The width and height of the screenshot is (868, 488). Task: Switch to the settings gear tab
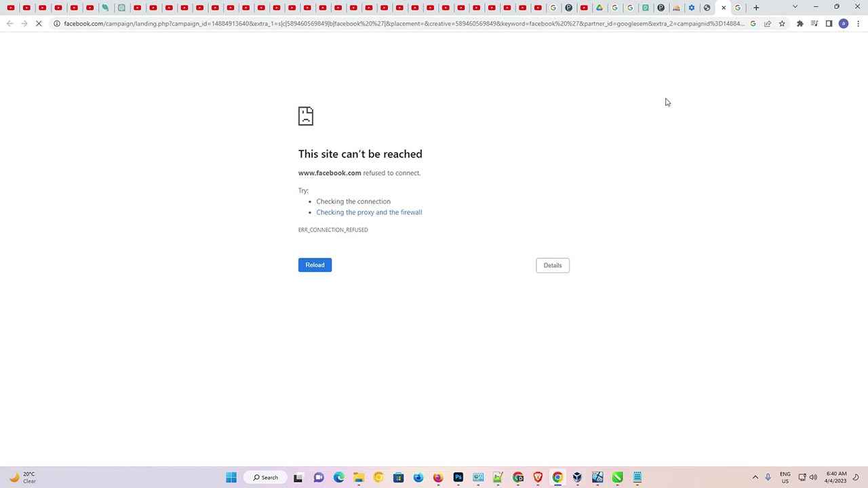(692, 8)
